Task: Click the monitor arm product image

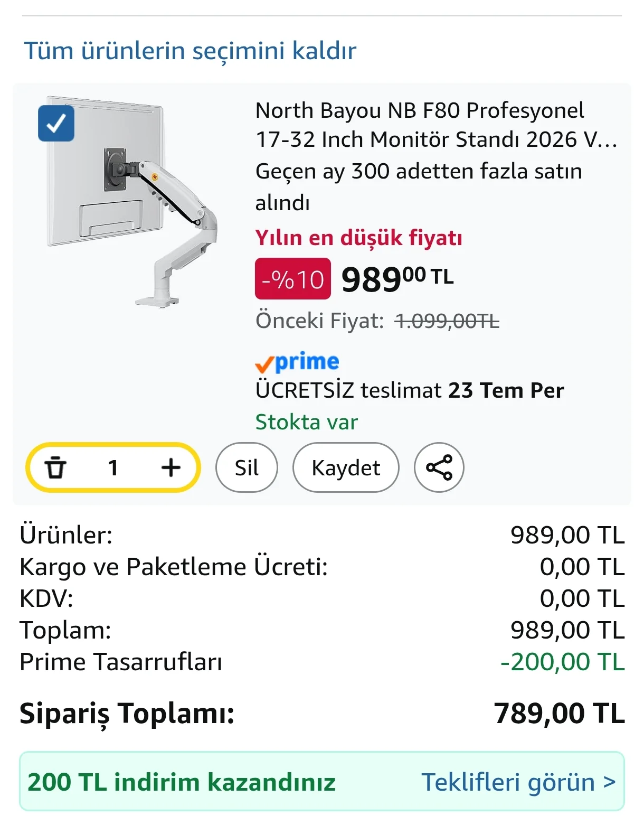Action: [132, 201]
